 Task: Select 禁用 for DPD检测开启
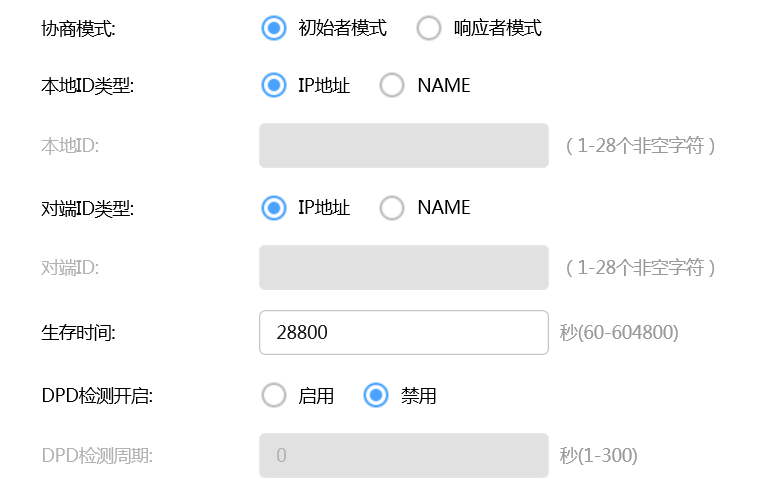point(376,396)
